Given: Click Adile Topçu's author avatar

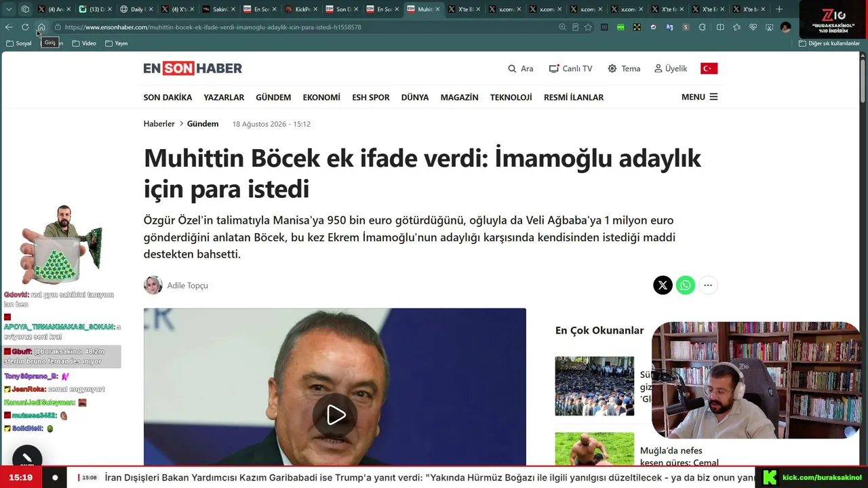Looking at the screenshot, I should pyautogui.click(x=153, y=285).
